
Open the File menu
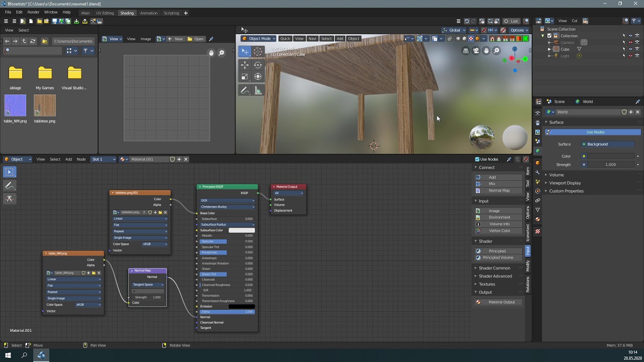point(8,12)
